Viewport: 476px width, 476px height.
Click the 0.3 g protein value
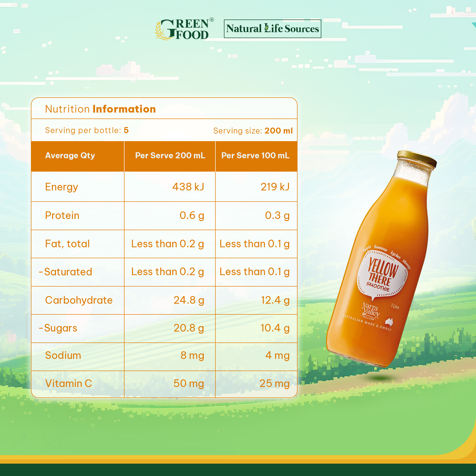(x=277, y=216)
